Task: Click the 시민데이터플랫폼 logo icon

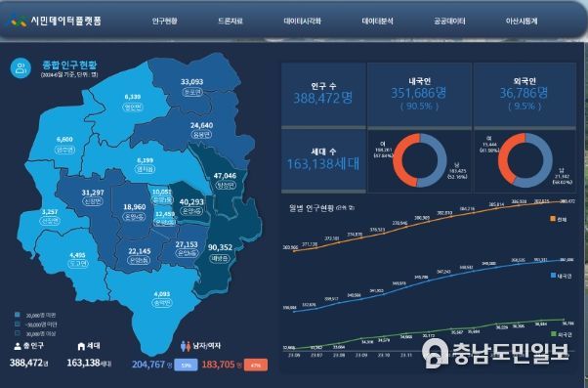Action: [x=18, y=21]
